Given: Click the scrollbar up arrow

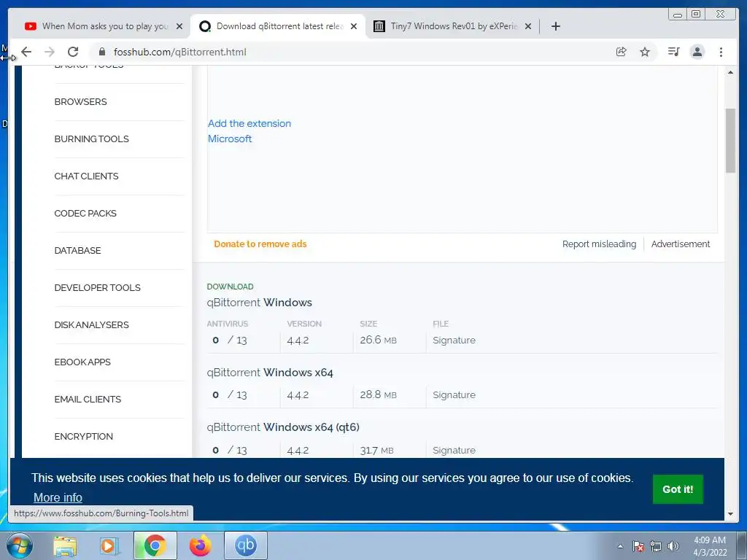Looking at the screenshot, I should point(730,72).
